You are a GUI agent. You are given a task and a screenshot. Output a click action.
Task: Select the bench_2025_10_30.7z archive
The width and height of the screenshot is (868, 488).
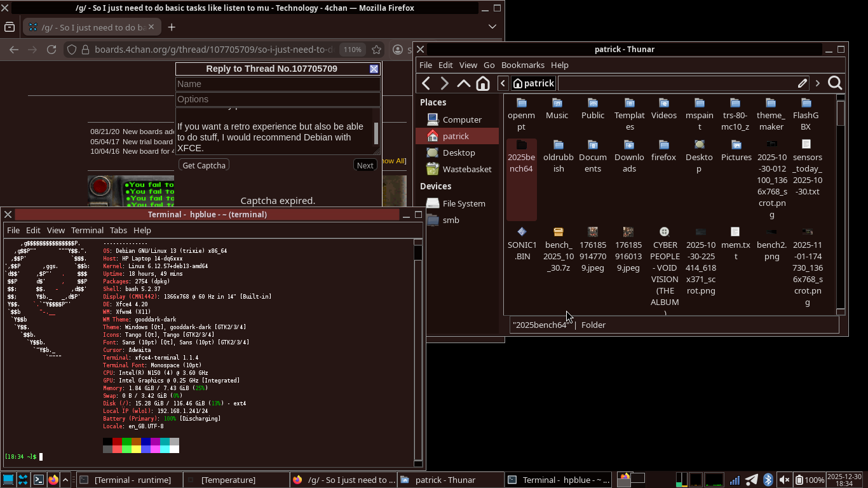coord(559,250)
